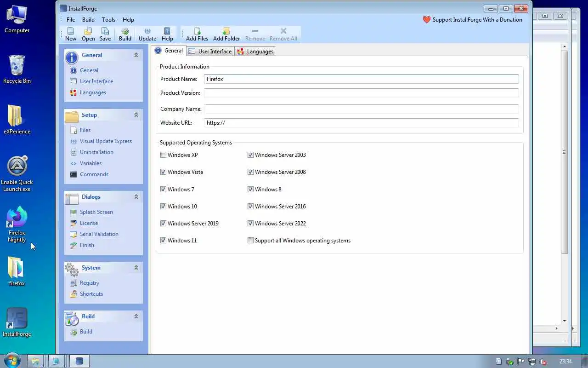Toggle the Windows 11 checkbox
588x368 pixels.
click(x=163, y=241)
